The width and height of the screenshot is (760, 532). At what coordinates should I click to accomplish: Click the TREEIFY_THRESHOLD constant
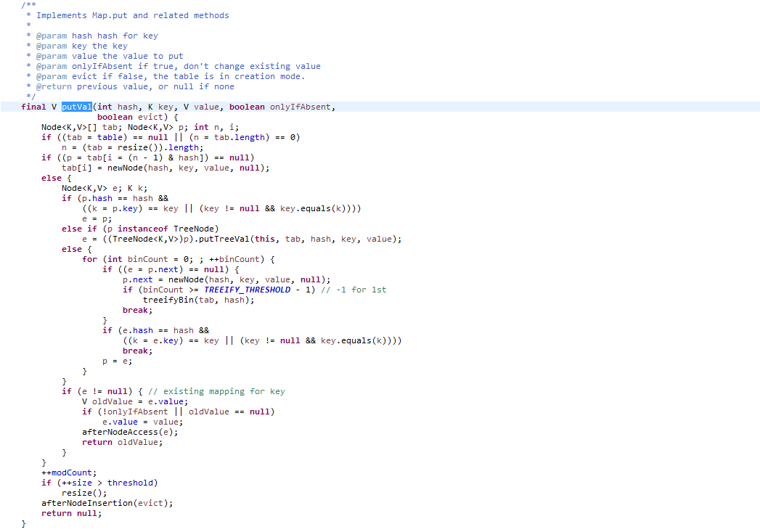pyautogui.click(x=248, y=290)
